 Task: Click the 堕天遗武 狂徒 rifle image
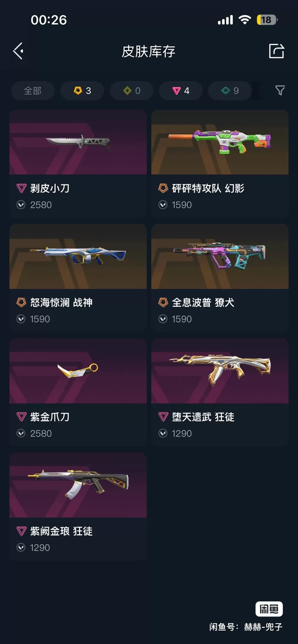pyautogui.click(x=220, y=371)
